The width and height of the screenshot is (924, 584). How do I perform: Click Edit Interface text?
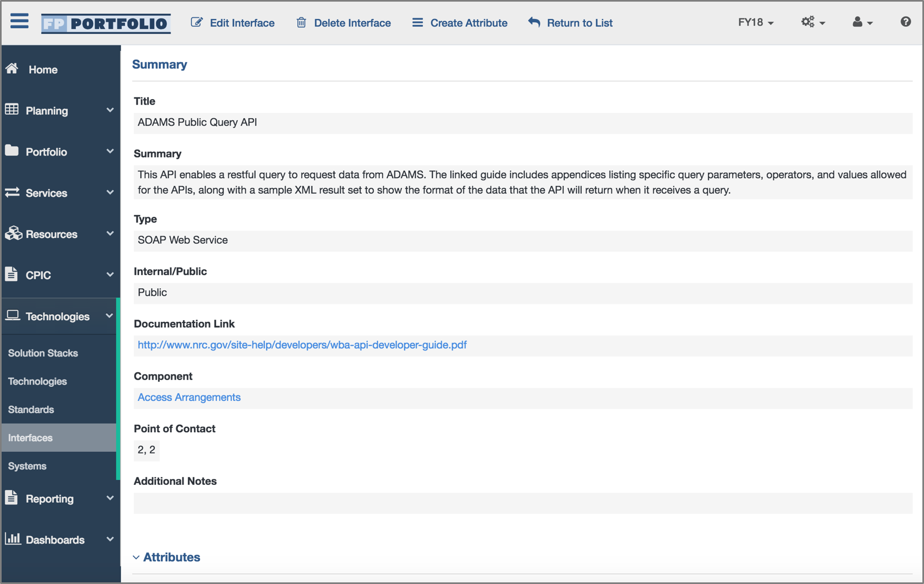pos(242,23)
